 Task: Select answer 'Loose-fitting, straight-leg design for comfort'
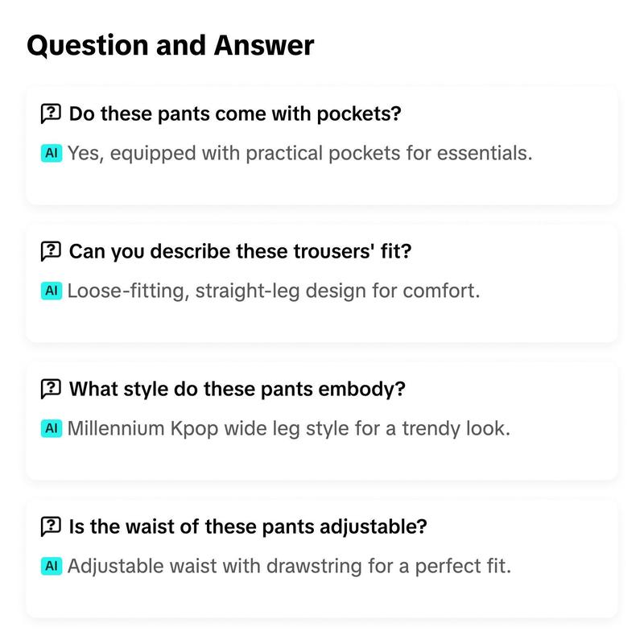coord(274,291)
